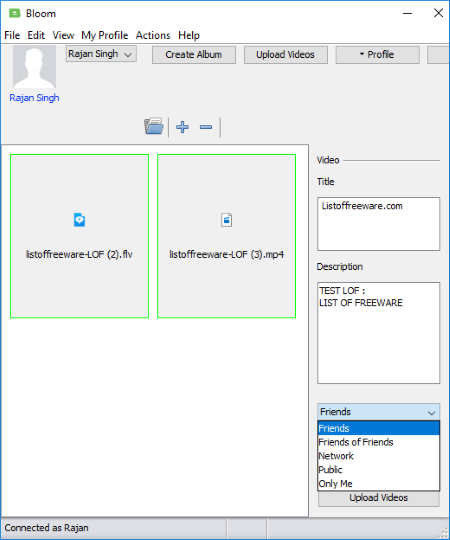Close the Bloom window

438,13
